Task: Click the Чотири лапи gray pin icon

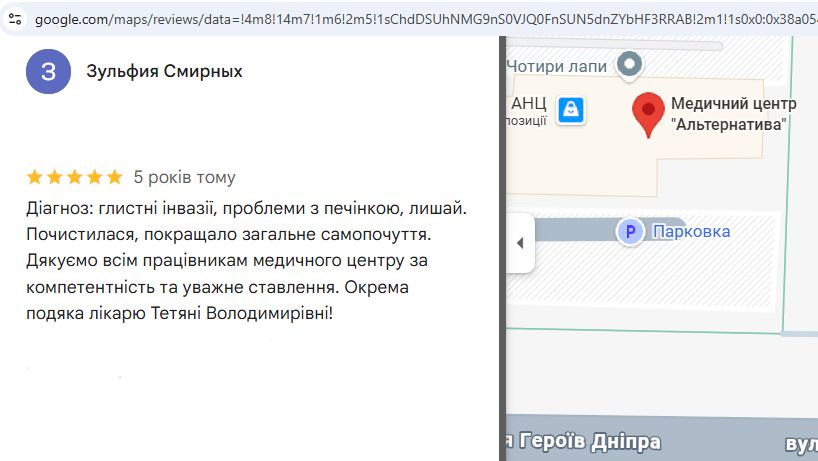Action: 629,65
